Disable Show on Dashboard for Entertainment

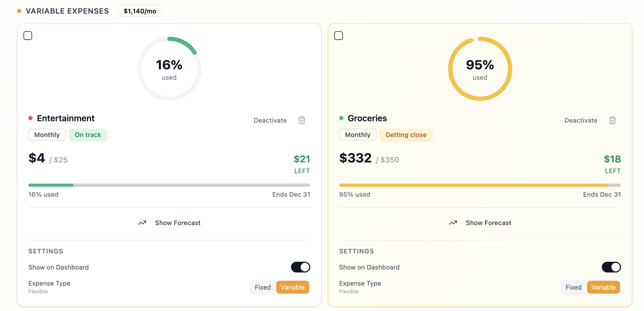[x=300, y=267]
